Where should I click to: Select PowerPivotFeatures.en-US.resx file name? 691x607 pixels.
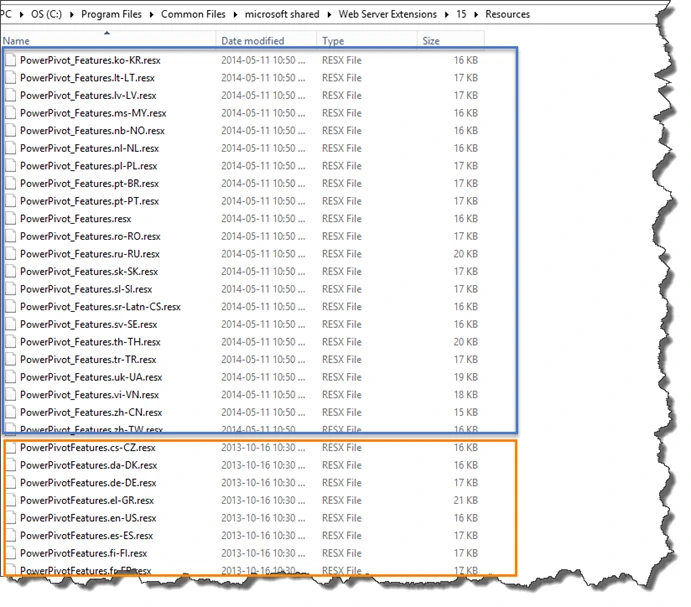click(88, 519)
